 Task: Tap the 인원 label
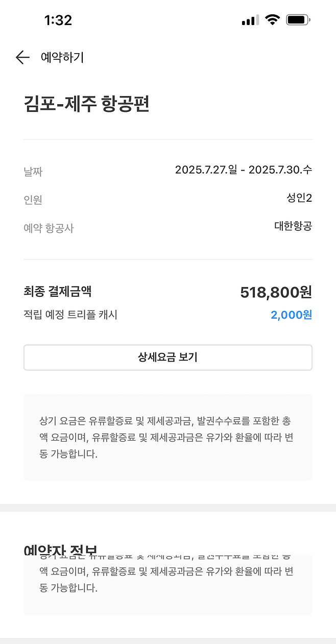[x=33, y=200]
